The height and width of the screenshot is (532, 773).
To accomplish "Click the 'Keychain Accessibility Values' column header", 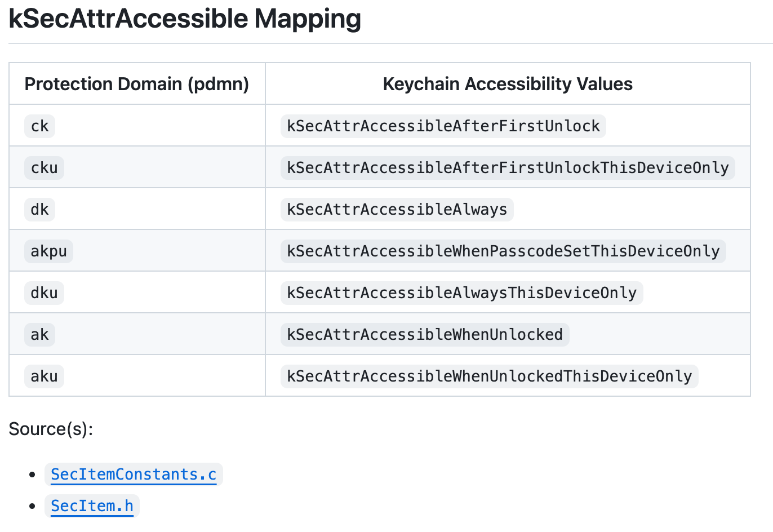I will pyautogui.click(x=508, y=84).
